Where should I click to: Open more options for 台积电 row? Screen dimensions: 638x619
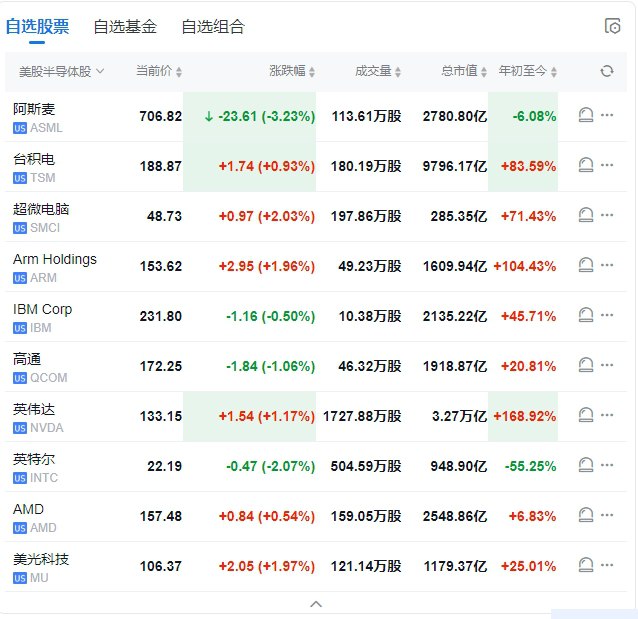point(607,165)
